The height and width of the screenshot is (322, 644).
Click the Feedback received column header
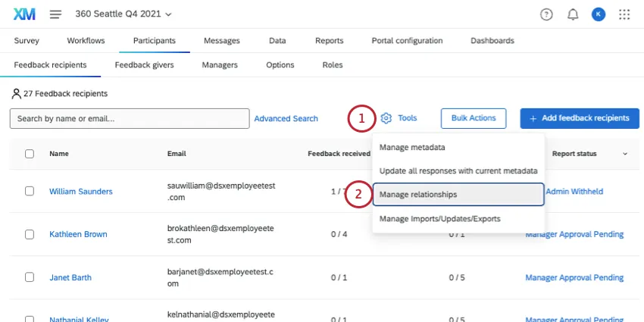point(339,154)
